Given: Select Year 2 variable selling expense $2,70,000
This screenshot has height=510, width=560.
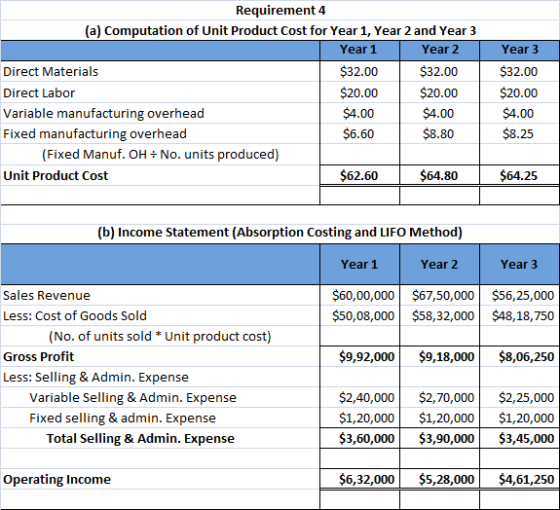Looking at the screenshot, I should pos(446,398).
